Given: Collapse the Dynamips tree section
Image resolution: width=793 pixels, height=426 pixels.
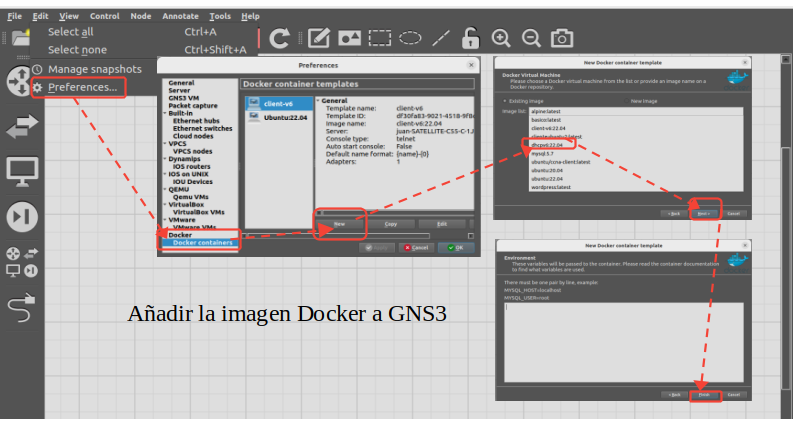Looking at the screenshot, I should pyautogui.click(x=165, y=158).
